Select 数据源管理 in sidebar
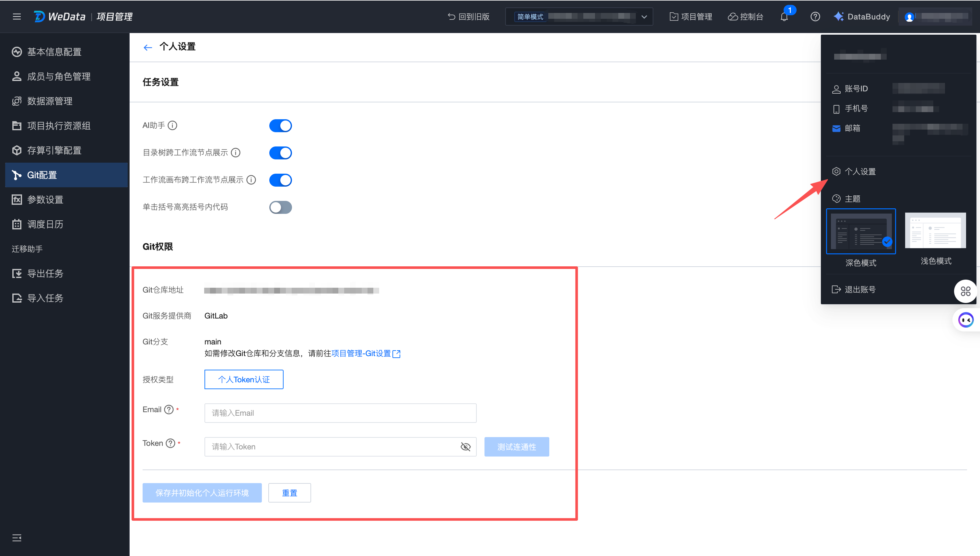Screen dimensions: 980x556 point(50,101)
